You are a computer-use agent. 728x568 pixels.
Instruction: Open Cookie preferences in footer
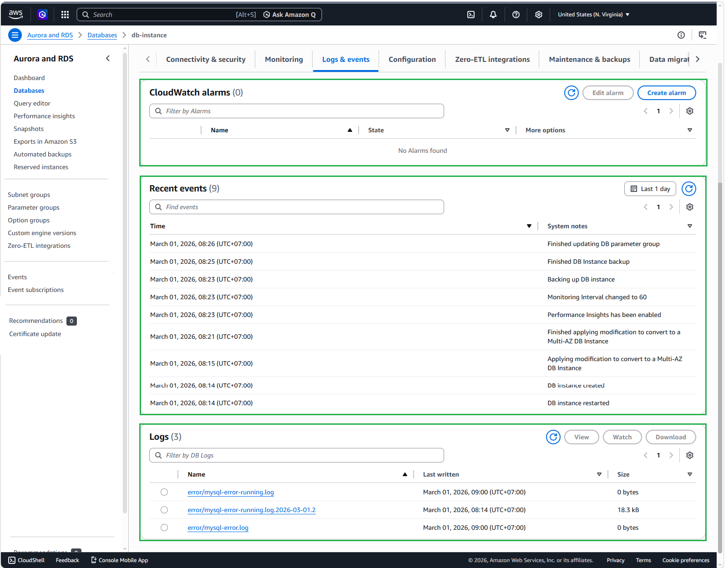point(686,560)
